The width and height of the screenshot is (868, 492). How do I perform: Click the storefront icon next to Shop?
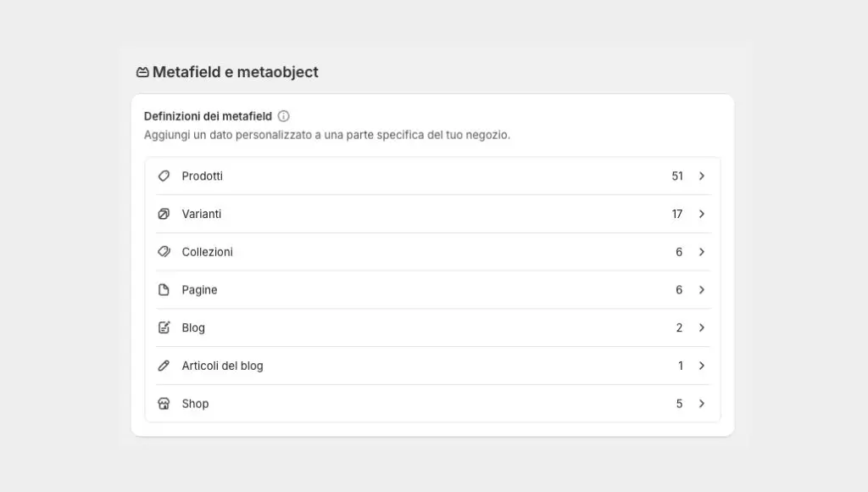pos(164,404)
